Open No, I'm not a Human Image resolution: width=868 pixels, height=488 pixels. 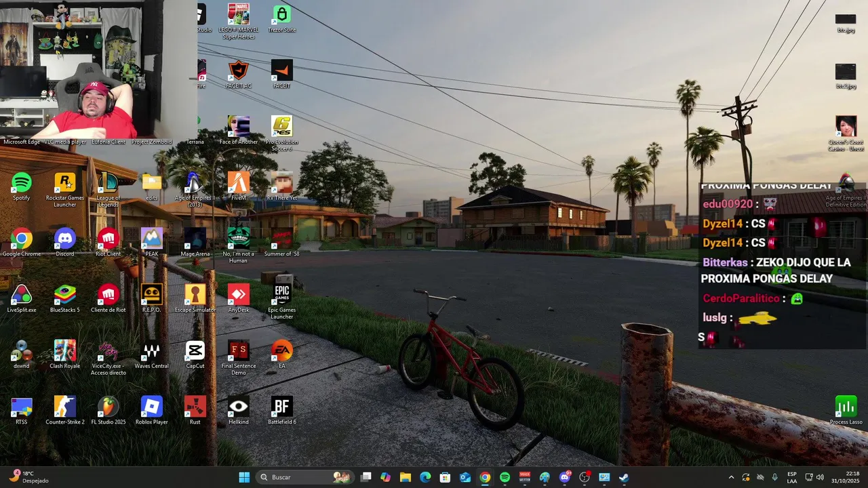(x=239, y=246)
